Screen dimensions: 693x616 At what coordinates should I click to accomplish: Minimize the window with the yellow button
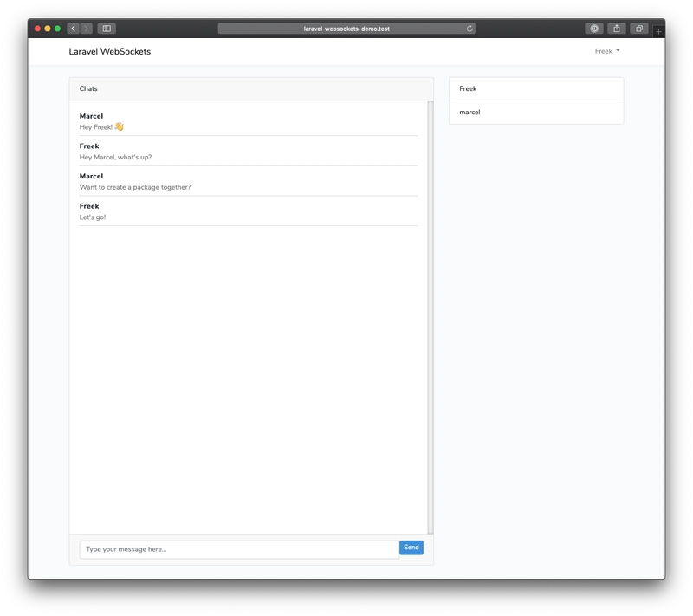pyautogui.click(x=48, y=29)
